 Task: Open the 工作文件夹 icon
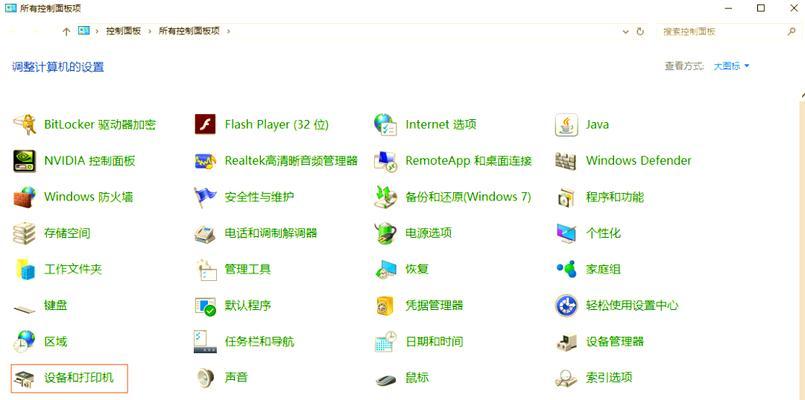coord(25,269)
